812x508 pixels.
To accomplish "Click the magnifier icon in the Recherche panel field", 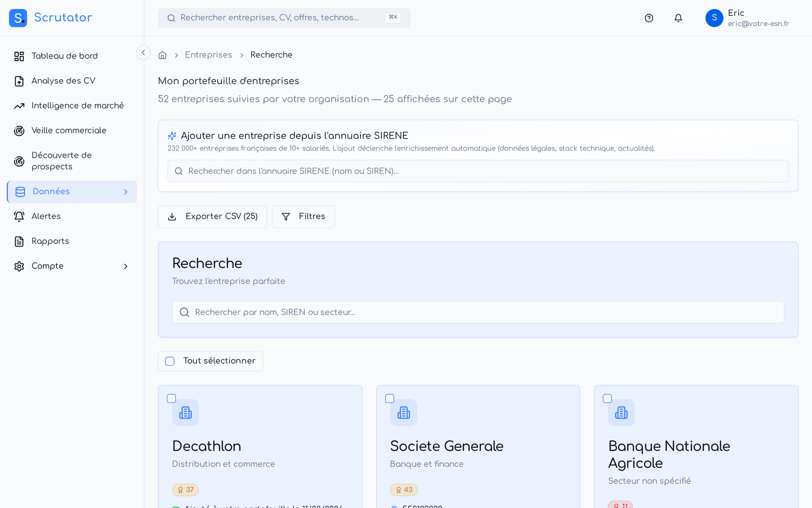I will [x=184, y=312].
